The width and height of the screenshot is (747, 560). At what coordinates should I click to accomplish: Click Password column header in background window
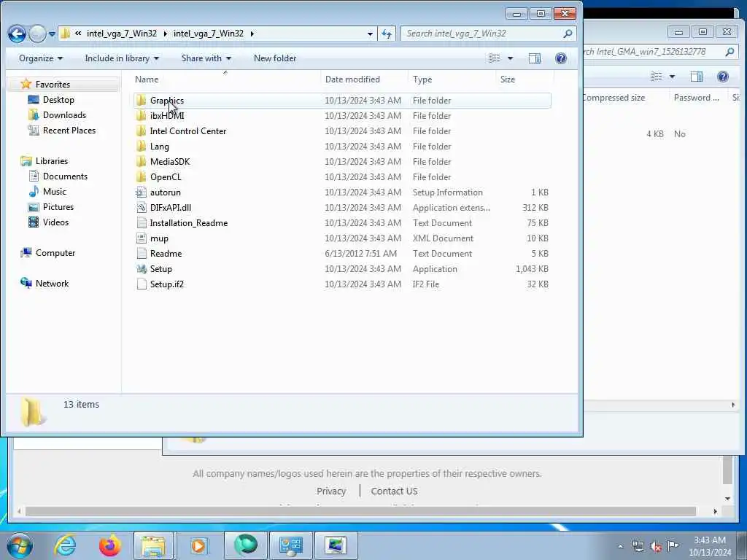pos(696,98)
